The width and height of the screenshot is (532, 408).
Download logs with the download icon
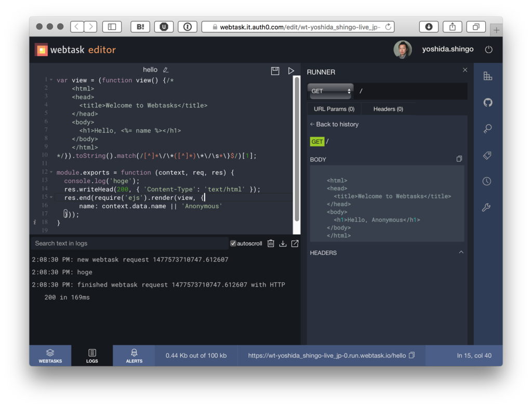(283, 243)
